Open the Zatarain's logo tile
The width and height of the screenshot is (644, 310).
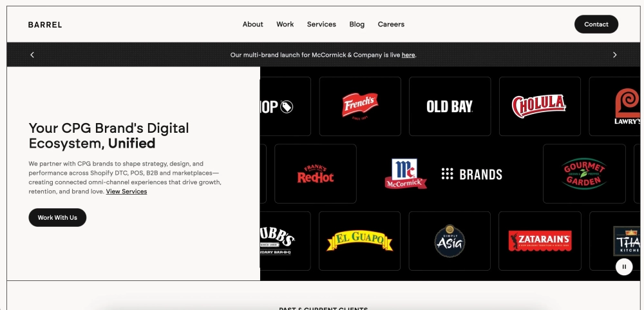(539, 241)
